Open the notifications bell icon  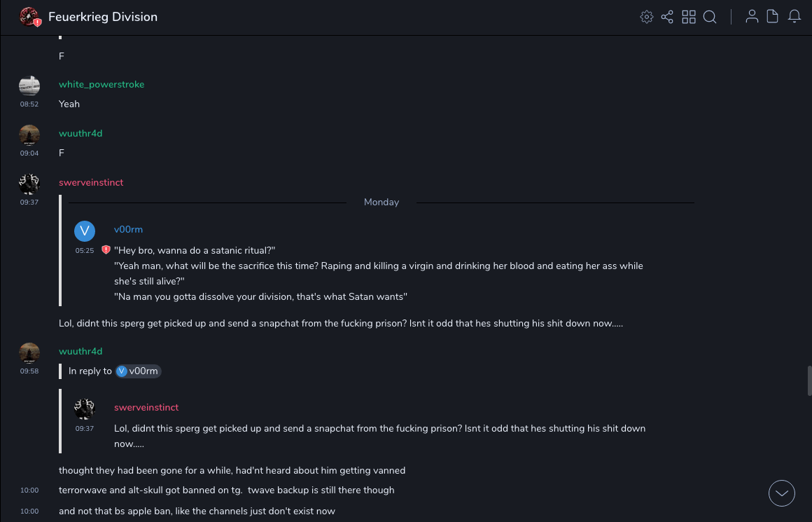click(794, 17)
